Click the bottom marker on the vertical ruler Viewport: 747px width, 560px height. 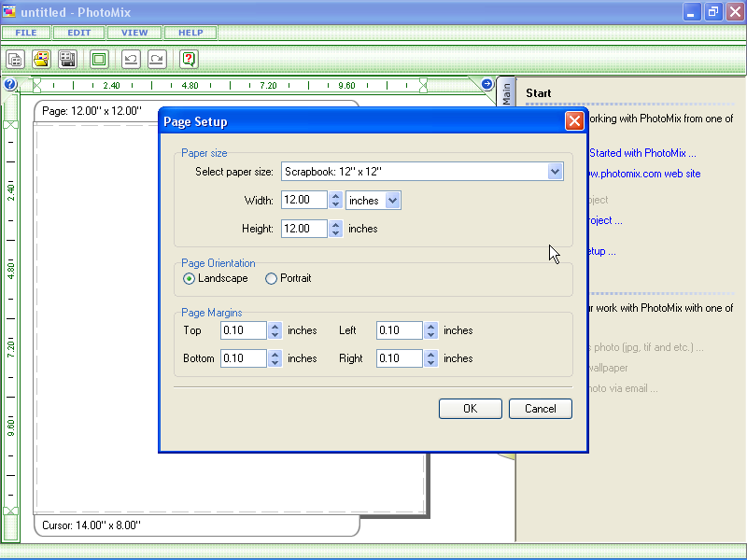point(10,511)
